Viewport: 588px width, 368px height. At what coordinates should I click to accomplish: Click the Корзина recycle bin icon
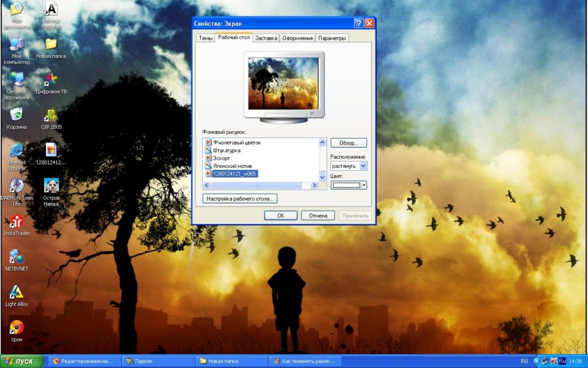[x=17, y=118]
